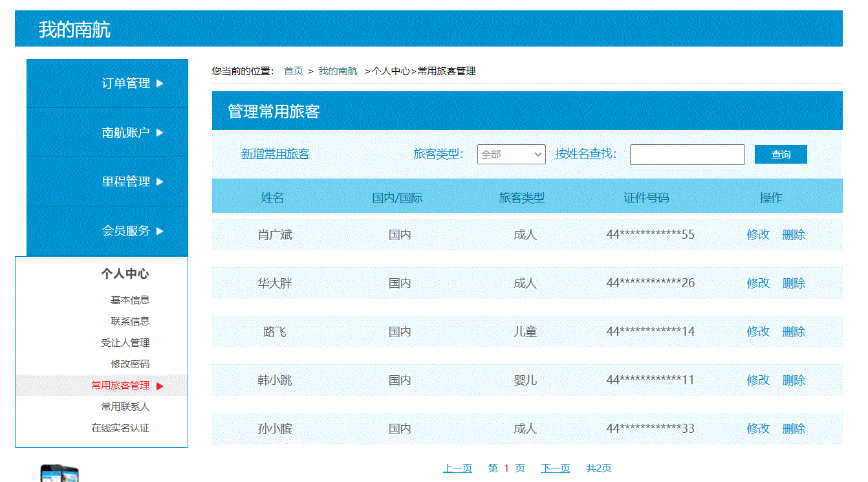The height and width of the screenshot is (482, 868).
Task: Click the 国内/国际 column header
Action: coord(398,198)
